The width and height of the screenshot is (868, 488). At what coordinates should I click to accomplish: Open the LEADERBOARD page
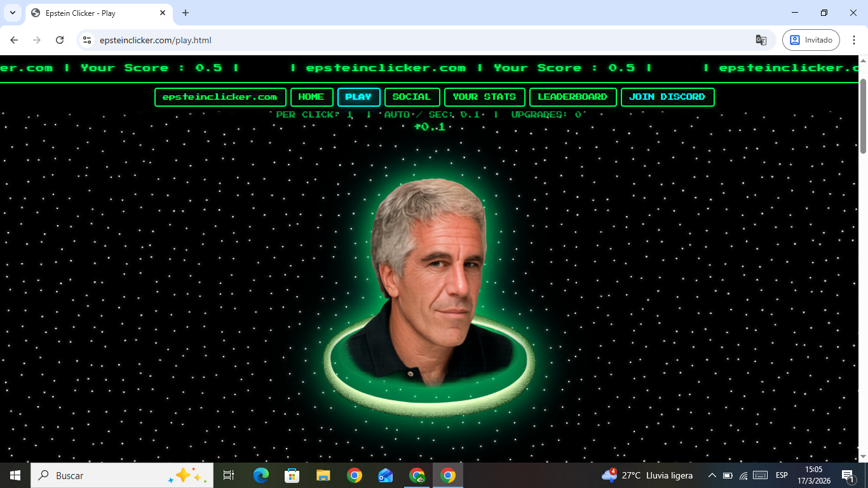point(573,97)
